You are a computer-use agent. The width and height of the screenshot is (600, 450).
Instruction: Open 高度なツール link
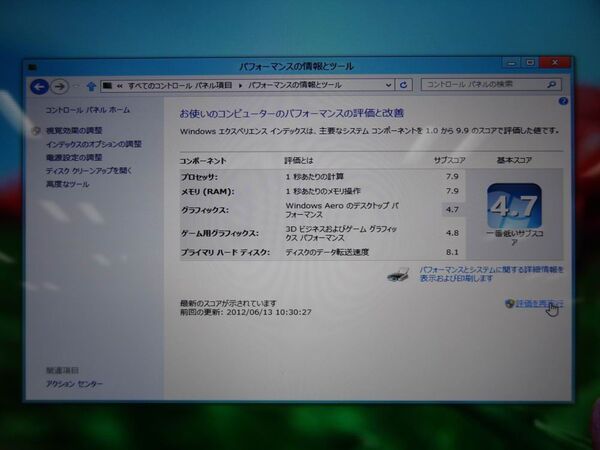tap(68, 184)
